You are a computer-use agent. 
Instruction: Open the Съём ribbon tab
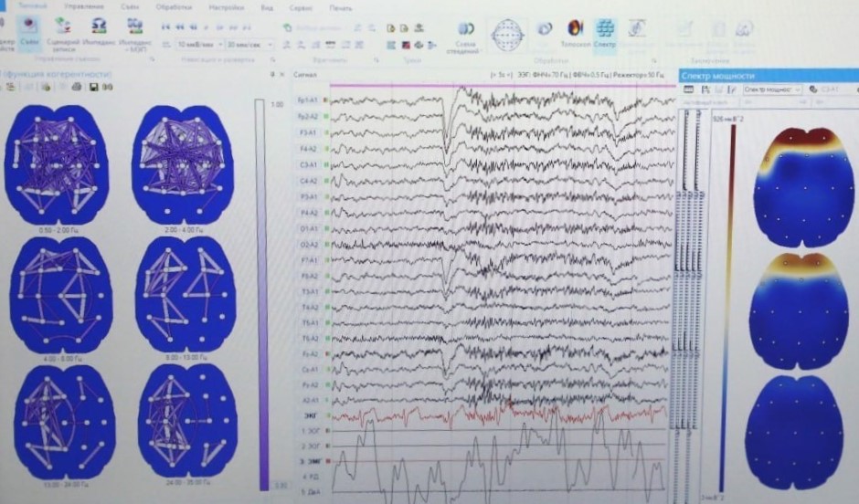click(x=130, y=7)
